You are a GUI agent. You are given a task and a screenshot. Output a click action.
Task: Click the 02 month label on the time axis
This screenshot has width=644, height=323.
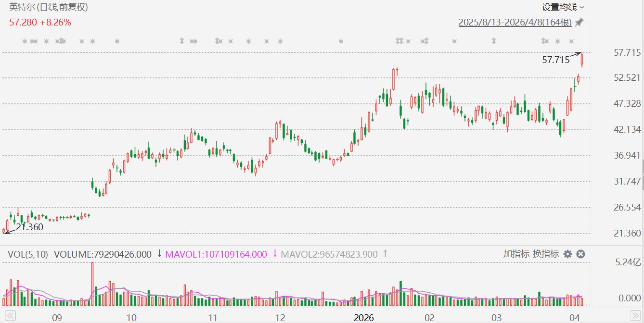pyautogui.click(x=429, y=318)
